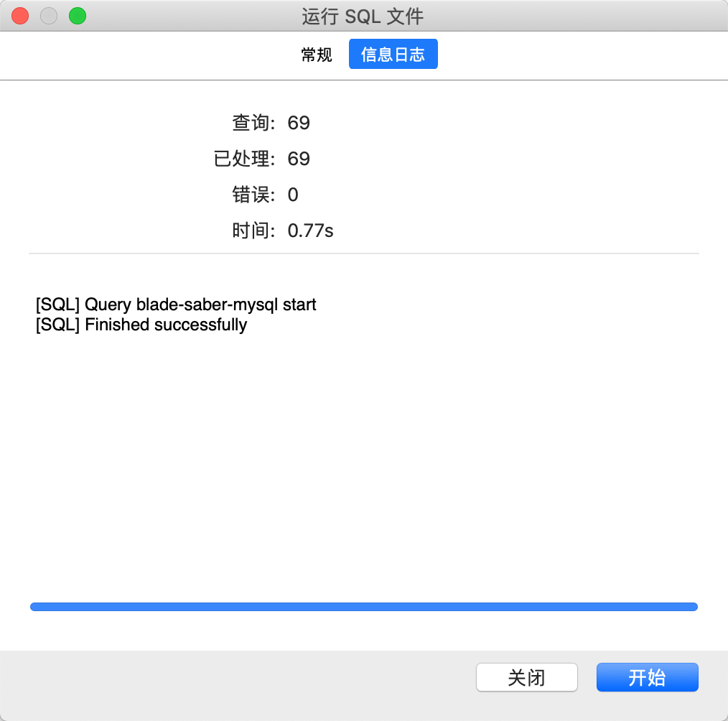This screenshot has width=728, height=721.
Task: Close the window with red button
Action: click(x=20, y=16)
